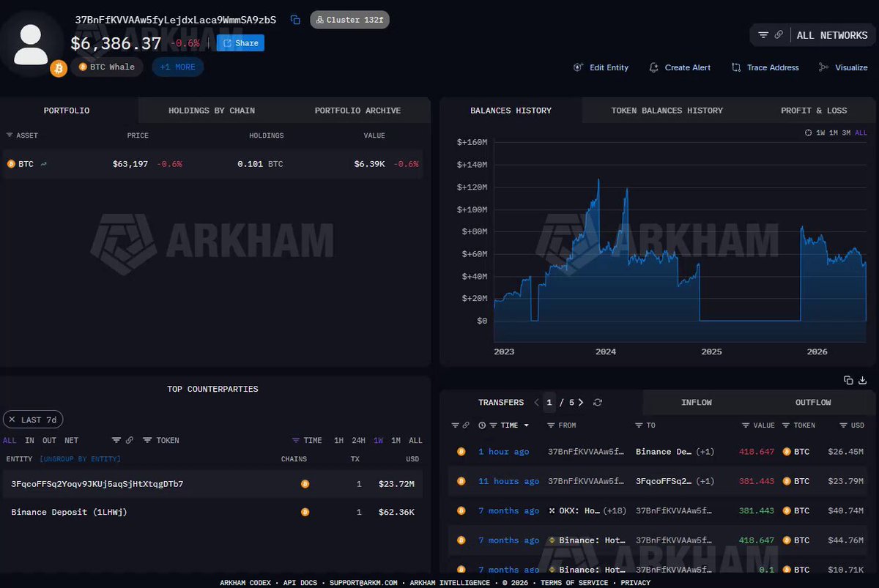Switch to HOLDINGS BY CHAIN tab
879x588 pixels.
tap(212, 111)
